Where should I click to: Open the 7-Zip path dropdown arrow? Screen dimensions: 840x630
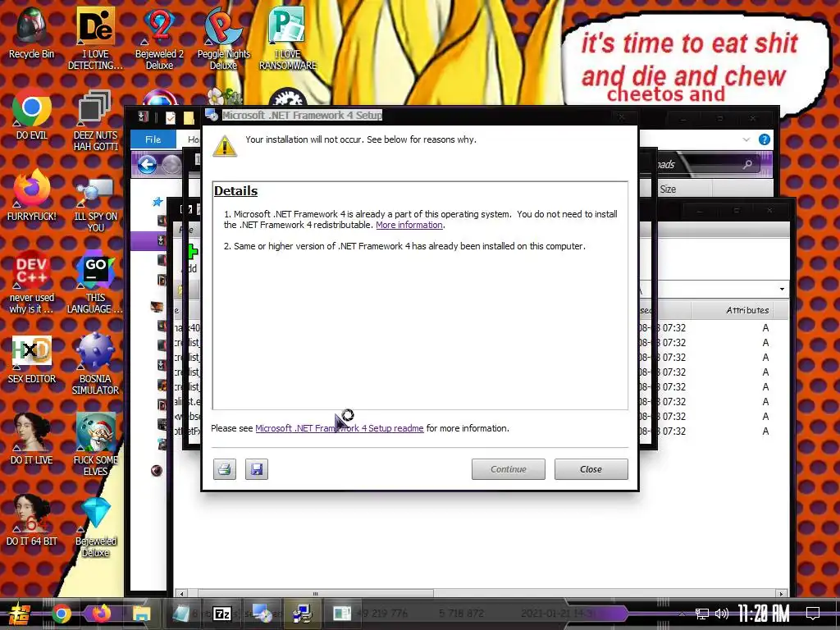click(782, 290)
